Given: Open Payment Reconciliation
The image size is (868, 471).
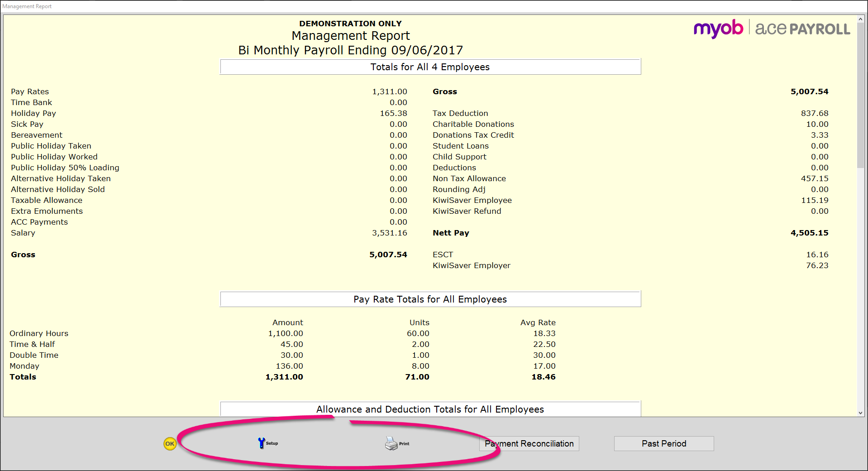Looking at the screenshot, I should [x=529, y=444].
